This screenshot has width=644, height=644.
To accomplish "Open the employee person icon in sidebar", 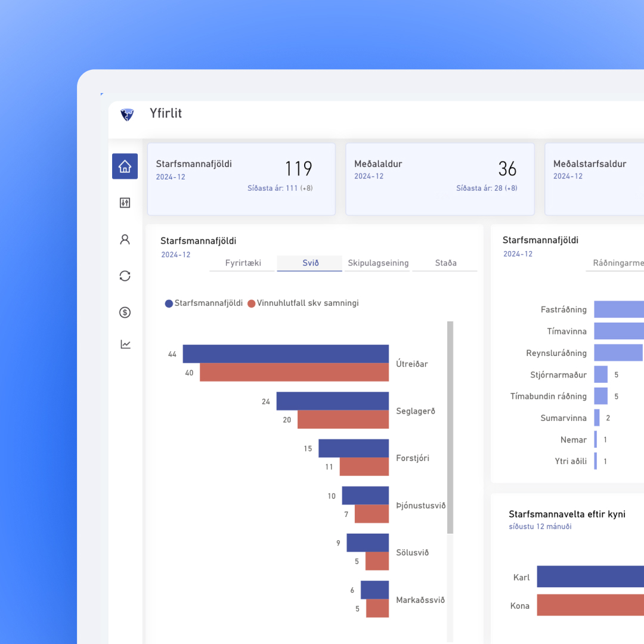I will [125, 240].
